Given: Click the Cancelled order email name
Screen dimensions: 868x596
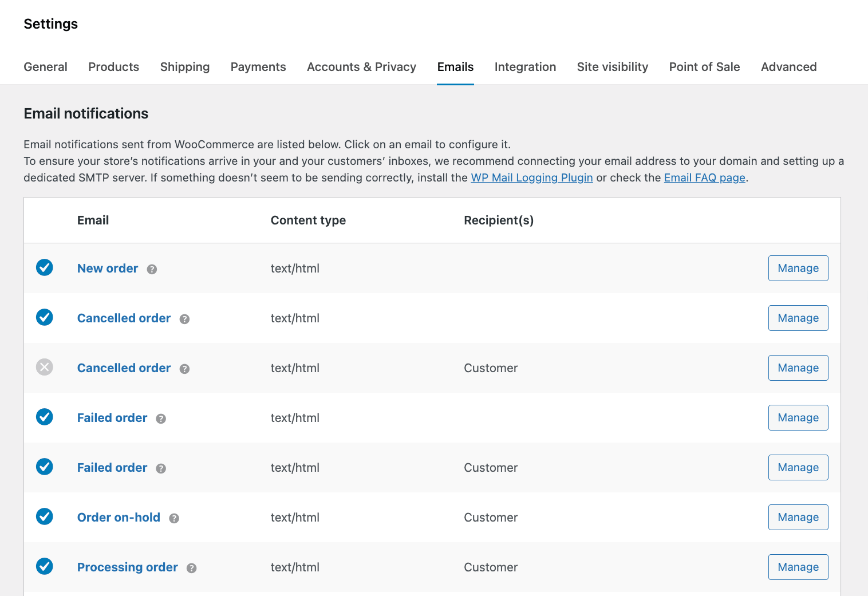Looking at the screenshot, I should [124, 318].
